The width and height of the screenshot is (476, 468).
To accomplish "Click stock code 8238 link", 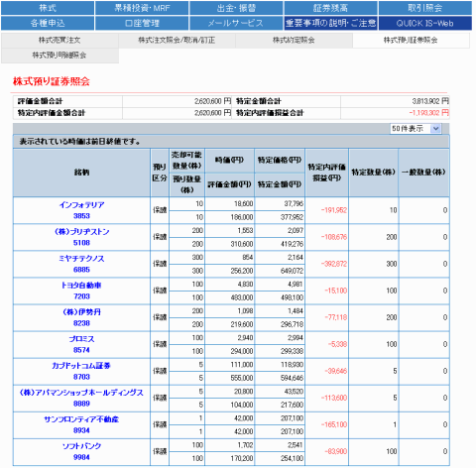I will pos(81,323).
